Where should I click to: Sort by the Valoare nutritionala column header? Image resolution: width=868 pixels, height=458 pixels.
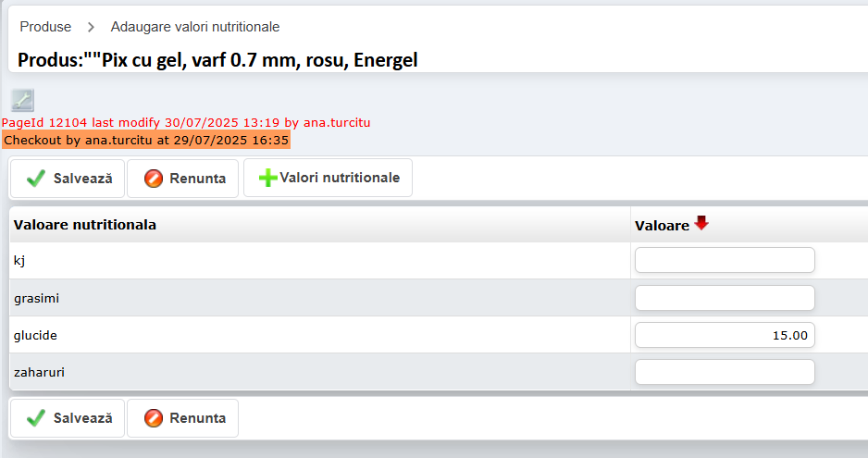click(85, 225)
